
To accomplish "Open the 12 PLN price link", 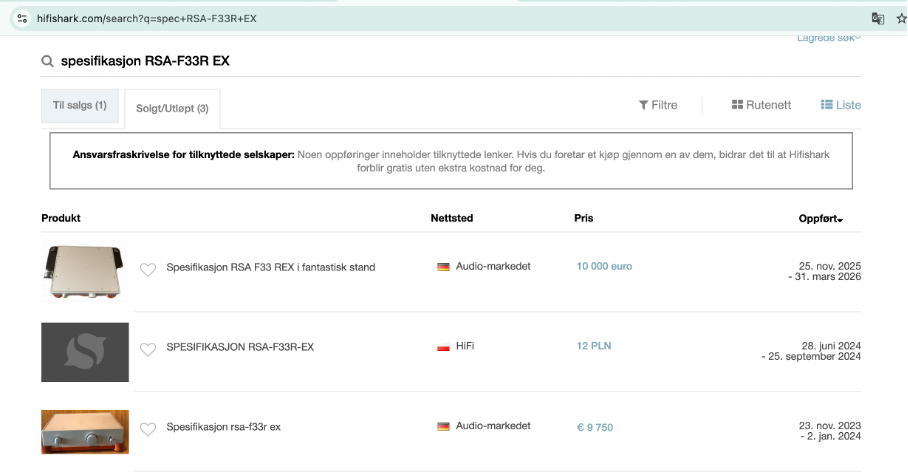I will pyautogui.click(x=593, y=346).
